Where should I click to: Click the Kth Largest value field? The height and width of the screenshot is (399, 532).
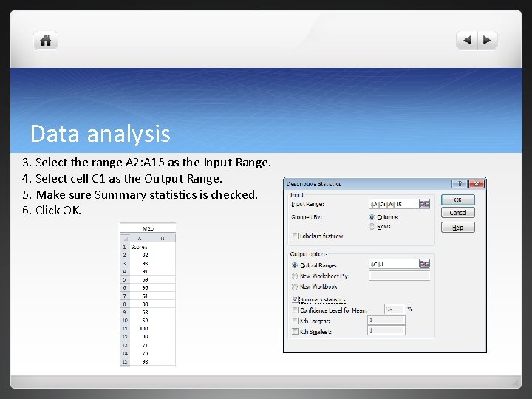pyautogui.click(x=386, y=320)
